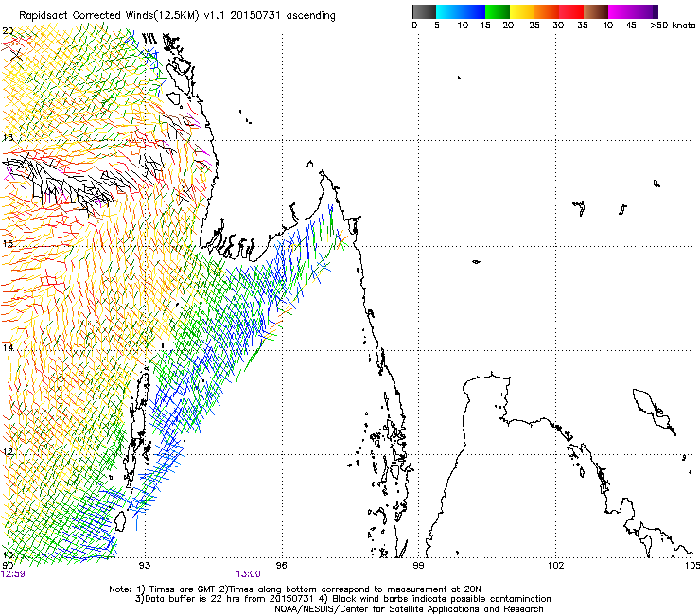The width and height of the screenshot is (700, 615).
Task: Click the note about data buffer 22 hrs
Action: point(226,599)
